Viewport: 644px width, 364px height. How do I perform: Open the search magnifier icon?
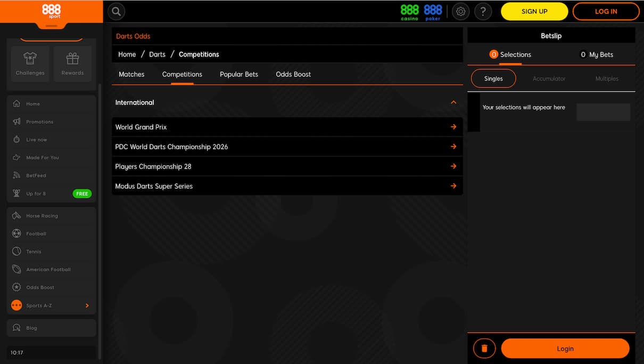click(x=116, y=11)
